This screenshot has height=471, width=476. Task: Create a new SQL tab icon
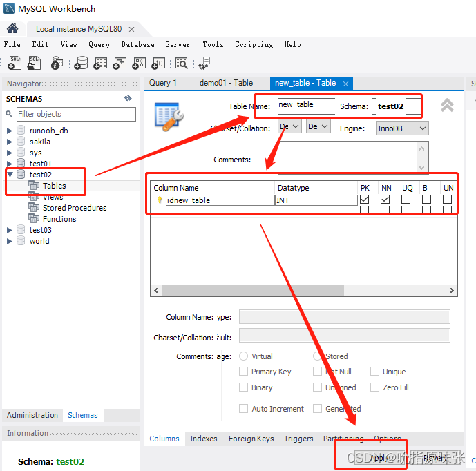[x=15, y=63]
